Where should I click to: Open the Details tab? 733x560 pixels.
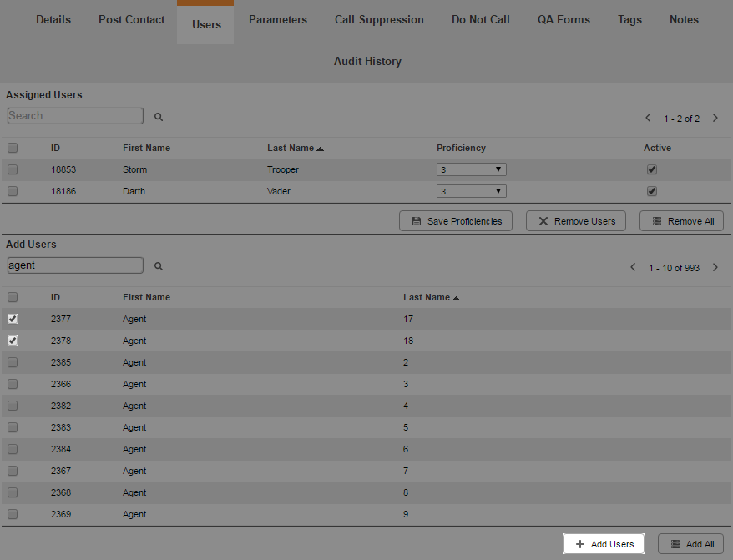[x=53, y=20]
